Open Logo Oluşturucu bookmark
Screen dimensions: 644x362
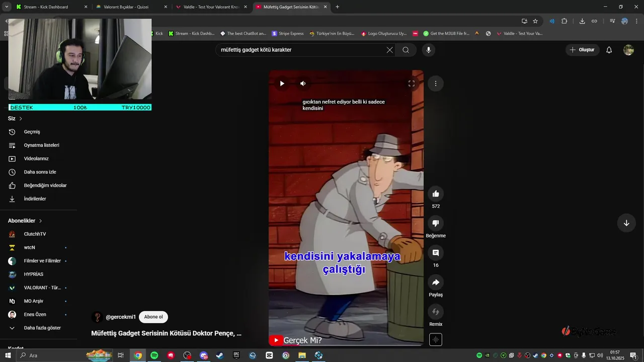click(383, 33)
